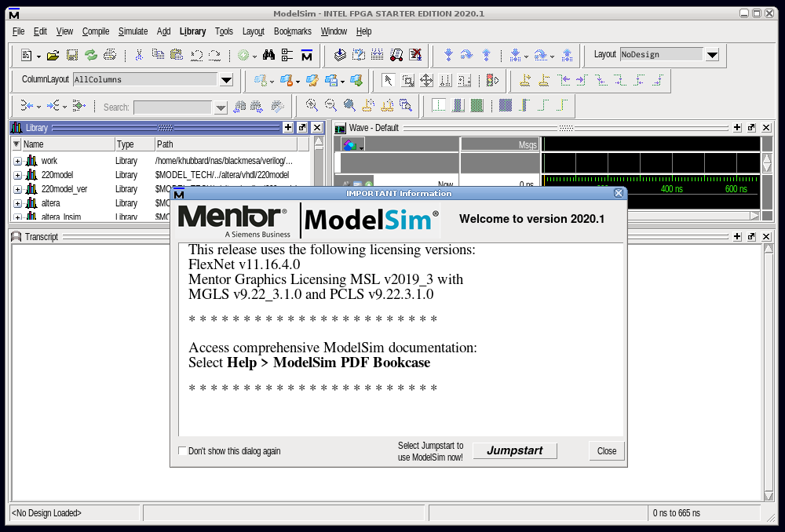Click the Find binoculars icon
The height and width of the screenshot is (532, 785).
click(x=268, y=55)
